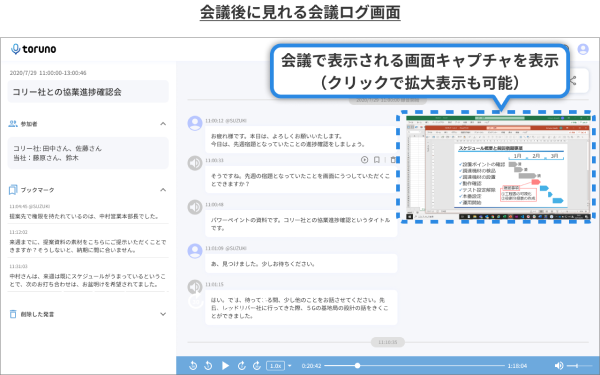Bookmark the 11:00:33 message
The width and height of the screenshot is (600, 375).
tap(377, 160)
